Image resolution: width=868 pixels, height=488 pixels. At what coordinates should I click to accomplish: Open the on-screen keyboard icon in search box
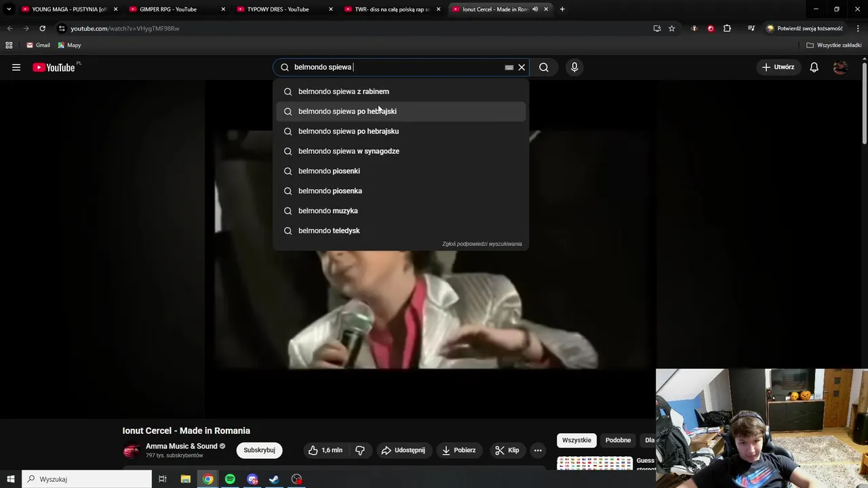coord(509,67)
